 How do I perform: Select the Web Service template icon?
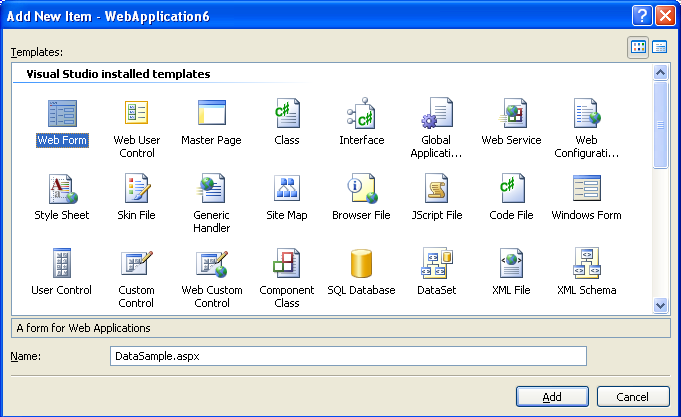(511, 113)
